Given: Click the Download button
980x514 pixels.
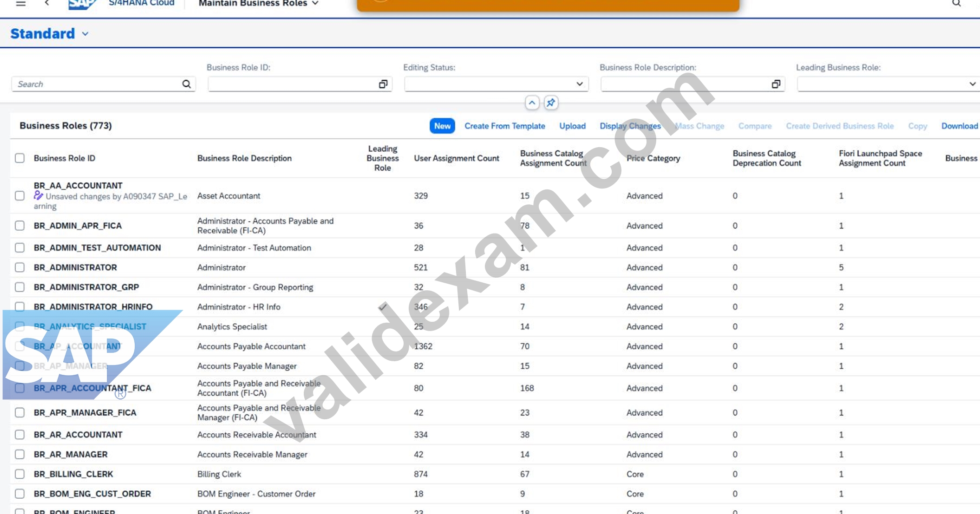Looking at the screenshot, I should (960, 126).
